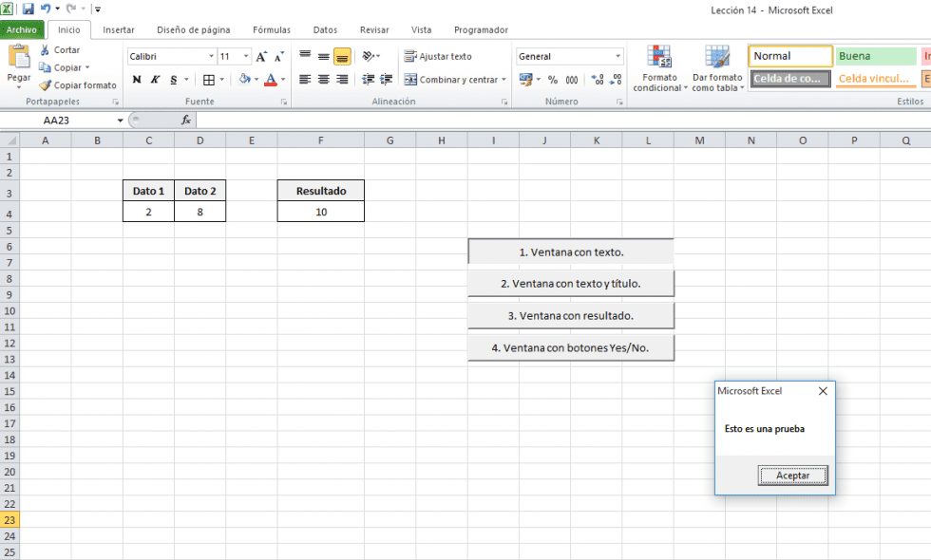Increase font size with the larger A icon
This screenshot has height=560, width=931.
coord(261,57)
